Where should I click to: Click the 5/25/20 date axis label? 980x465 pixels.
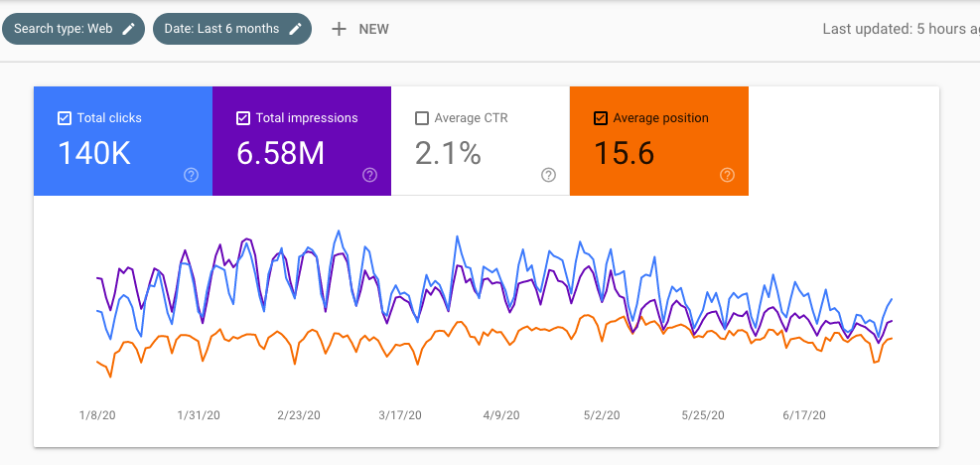click(703, 415)
